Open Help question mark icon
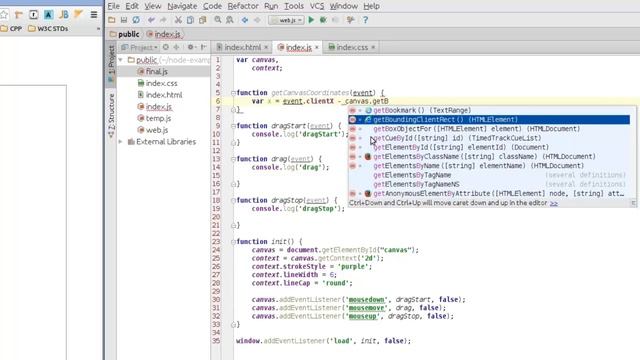The image size is (640, 360). (x=365, y=20)
